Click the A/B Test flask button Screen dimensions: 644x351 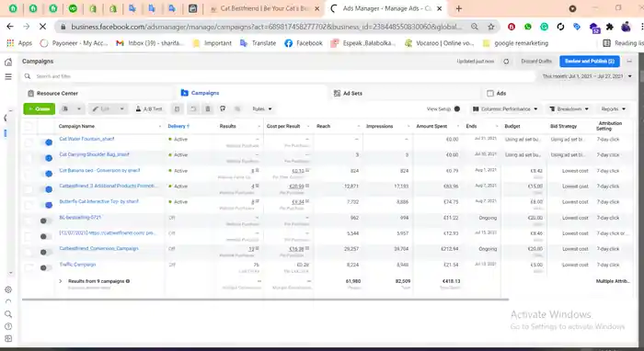(149, 108)
